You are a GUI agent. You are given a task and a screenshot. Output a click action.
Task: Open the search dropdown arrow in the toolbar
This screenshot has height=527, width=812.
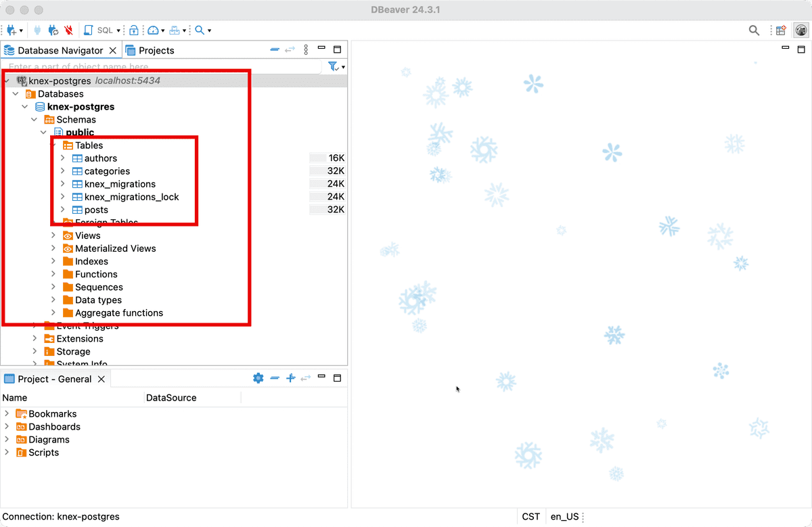point(209,30)
